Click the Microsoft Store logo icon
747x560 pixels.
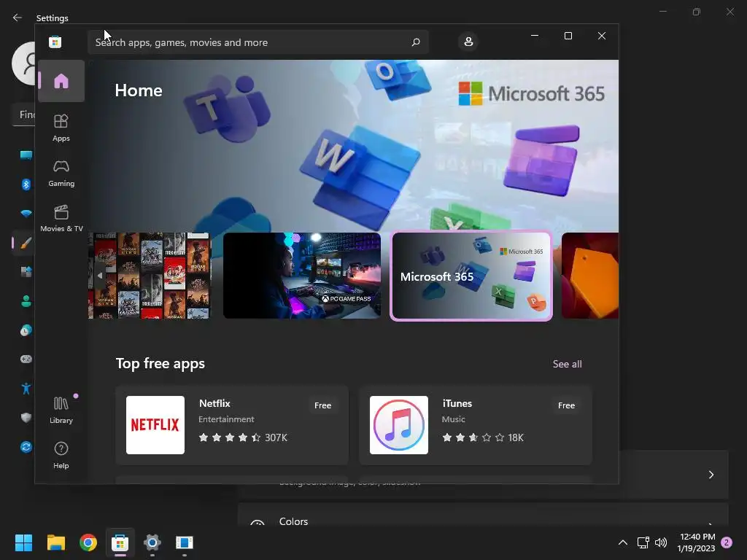(x=55, y=42)
